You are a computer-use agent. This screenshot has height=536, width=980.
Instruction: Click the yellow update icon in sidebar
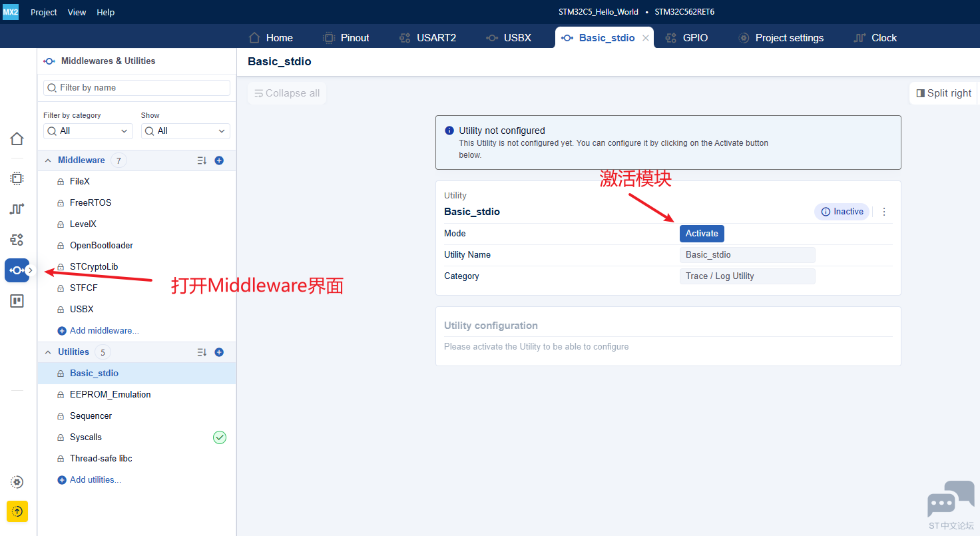click(17, 511)
